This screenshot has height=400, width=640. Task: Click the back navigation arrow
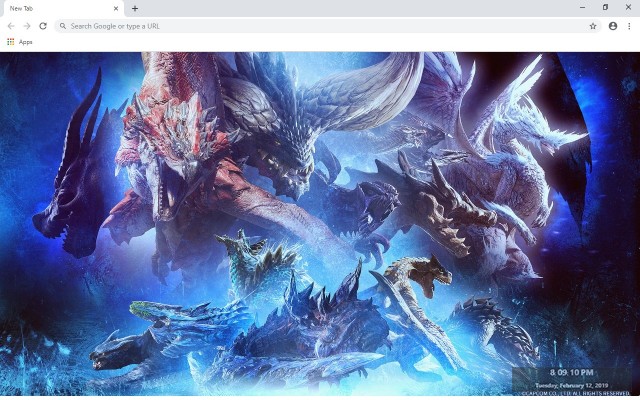tap(11, 26)
